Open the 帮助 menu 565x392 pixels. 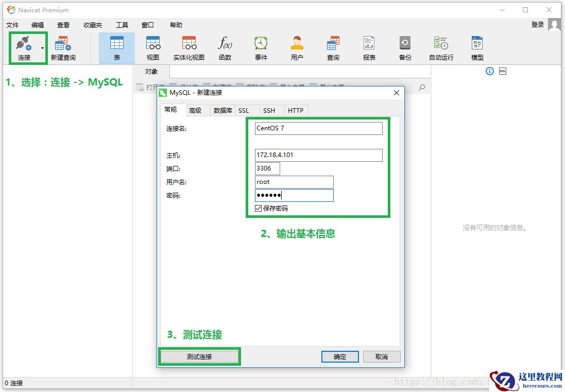click(x=176, y=25)
